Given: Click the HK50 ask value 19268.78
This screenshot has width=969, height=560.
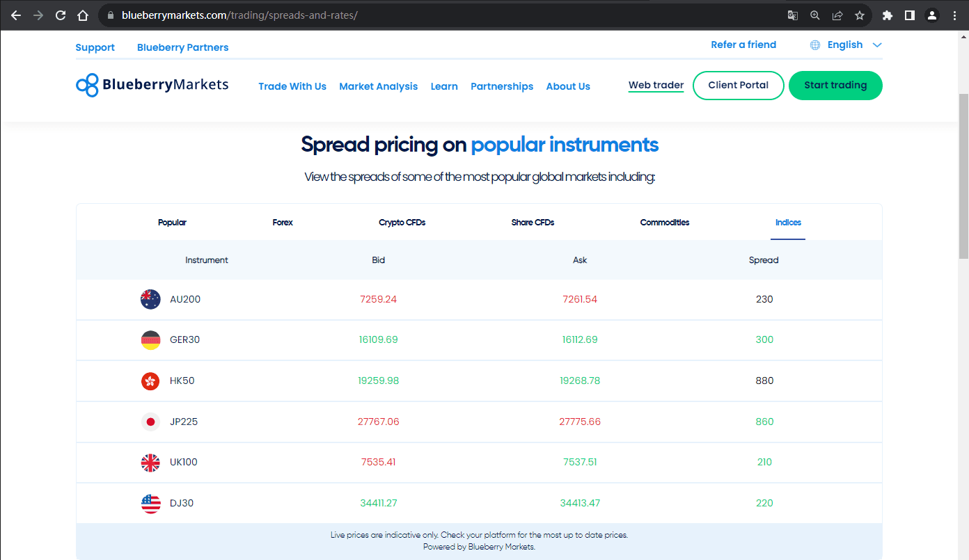Looking at the screenshot, I should click(x=580, y=381).
